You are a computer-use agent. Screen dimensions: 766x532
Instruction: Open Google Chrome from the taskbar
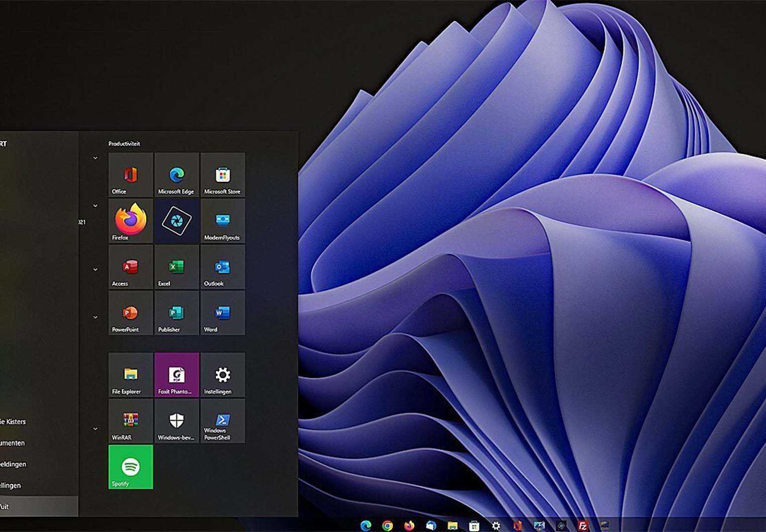(x=387, y=525)
